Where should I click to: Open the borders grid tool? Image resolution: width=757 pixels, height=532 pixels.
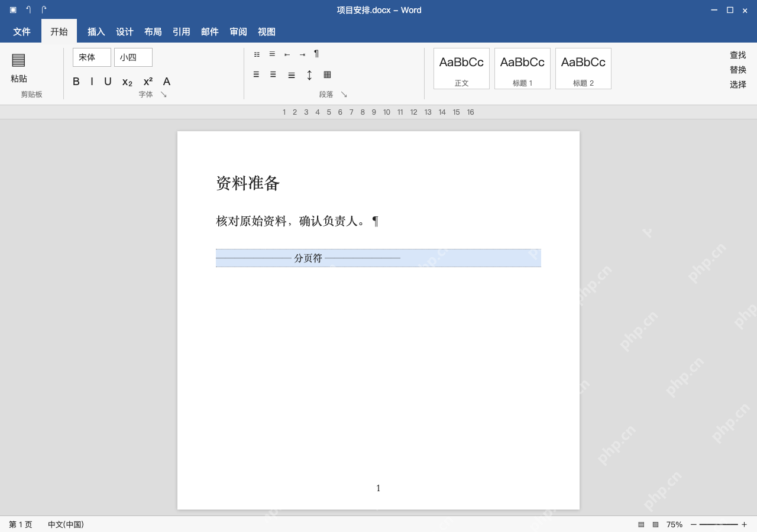tap(327, 74)
